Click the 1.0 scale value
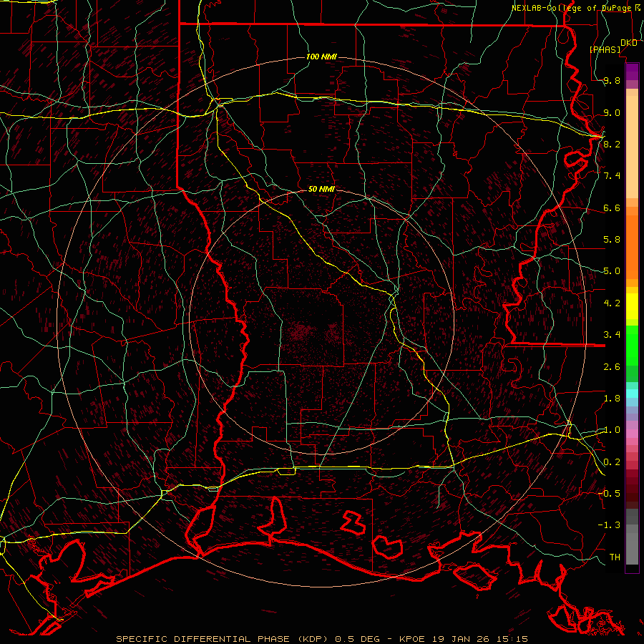Screen dimensions: 644x644 pyautogui.click(x=612, y=430)
